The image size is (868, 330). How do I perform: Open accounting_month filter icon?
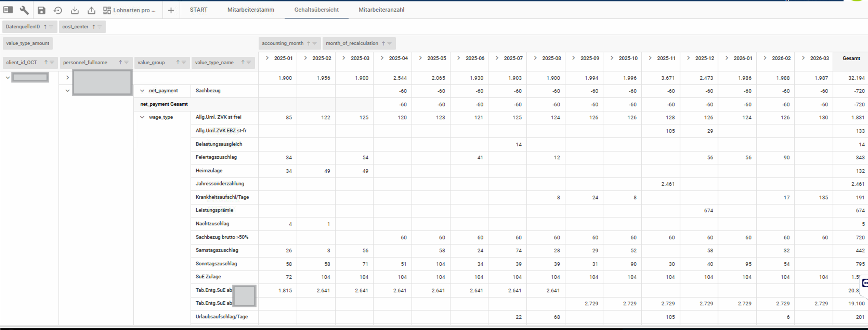click(314, 43)
